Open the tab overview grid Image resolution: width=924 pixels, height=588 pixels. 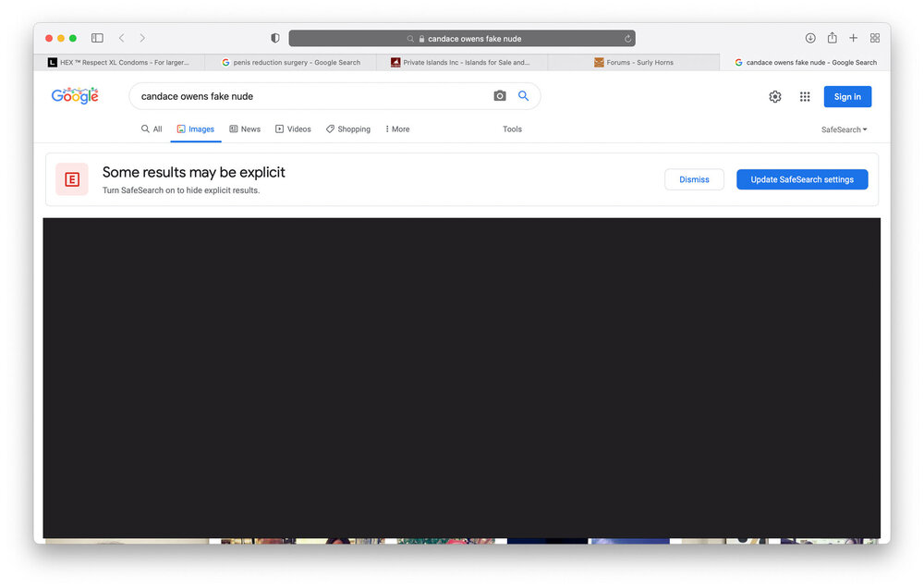click(x=875, y=38)
